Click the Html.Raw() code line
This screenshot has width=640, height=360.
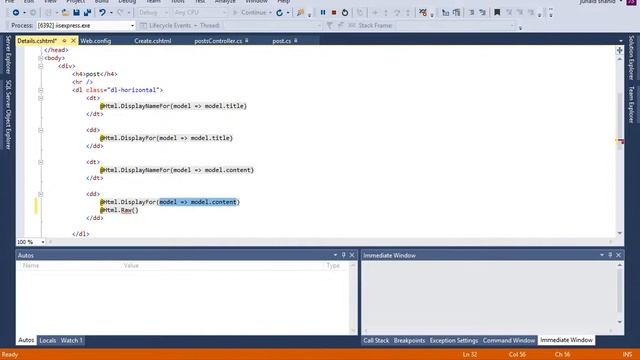pos(119,210)
